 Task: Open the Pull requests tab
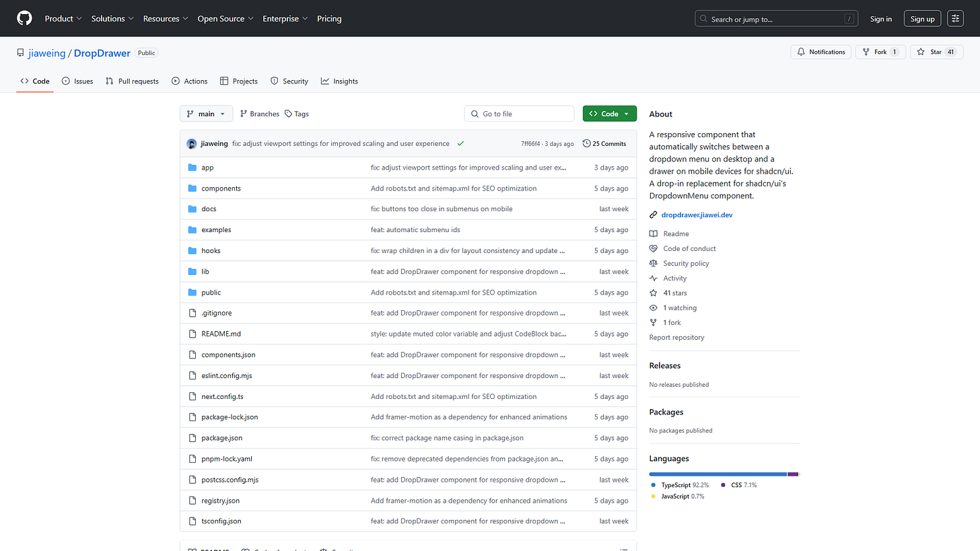132,81
